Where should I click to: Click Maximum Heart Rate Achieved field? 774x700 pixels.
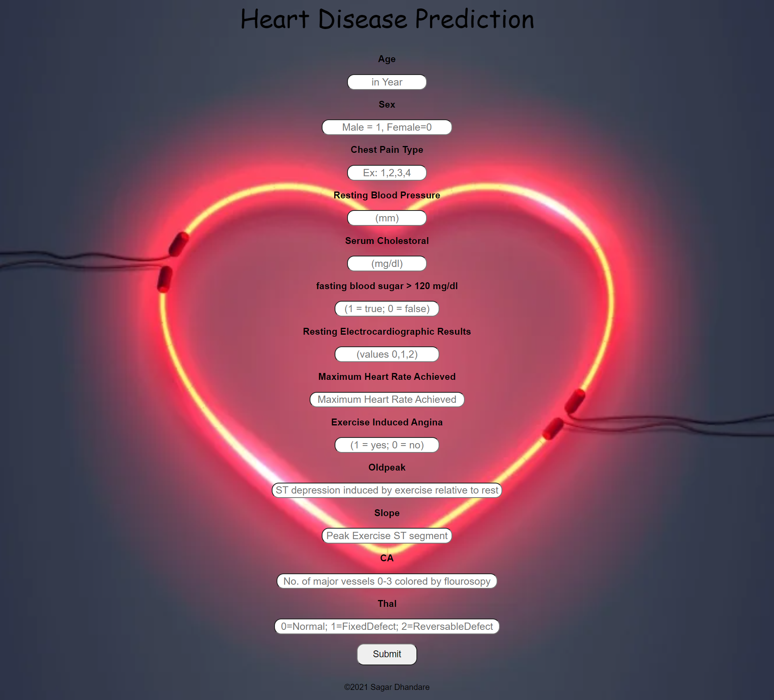[387, 399]
